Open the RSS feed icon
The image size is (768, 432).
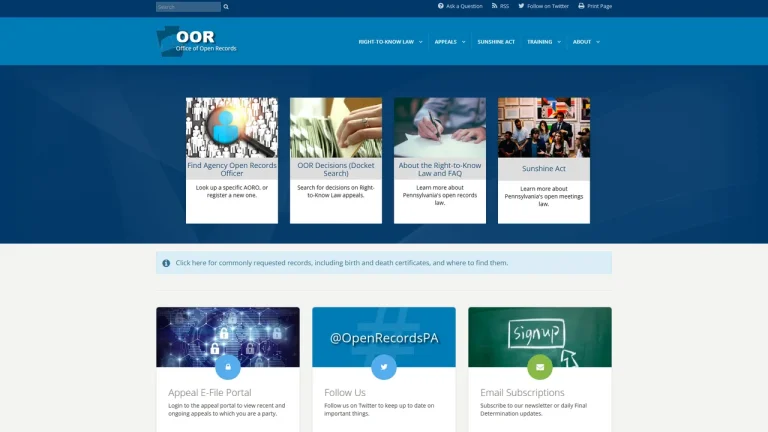tap(494, 6)
